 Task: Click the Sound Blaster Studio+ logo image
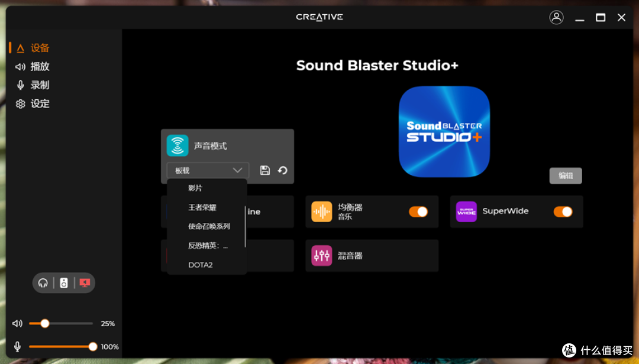tap(444, 132)
